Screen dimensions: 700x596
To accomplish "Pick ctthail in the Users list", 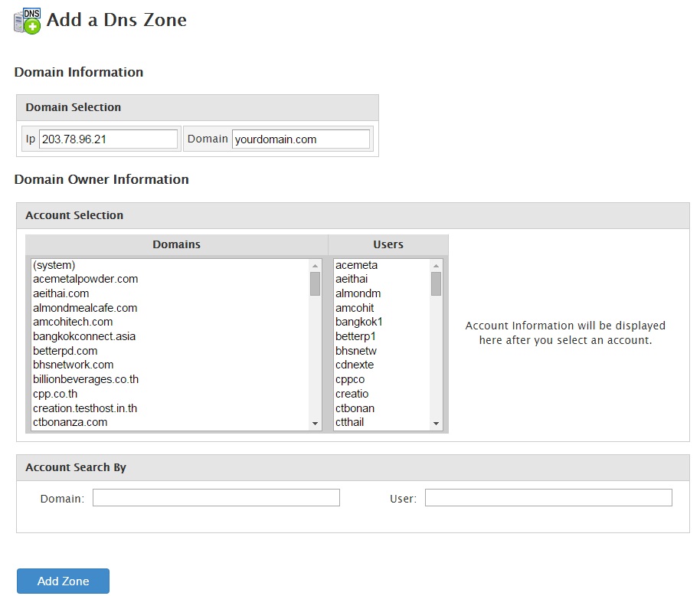I will (x=350, y=422).
